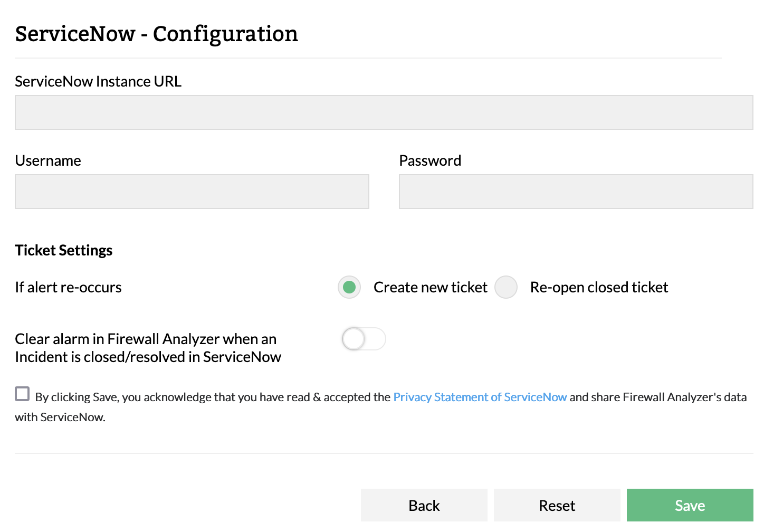783x532 pixels.
Task: Click the Ticket Settings section header
Action: 63,250
